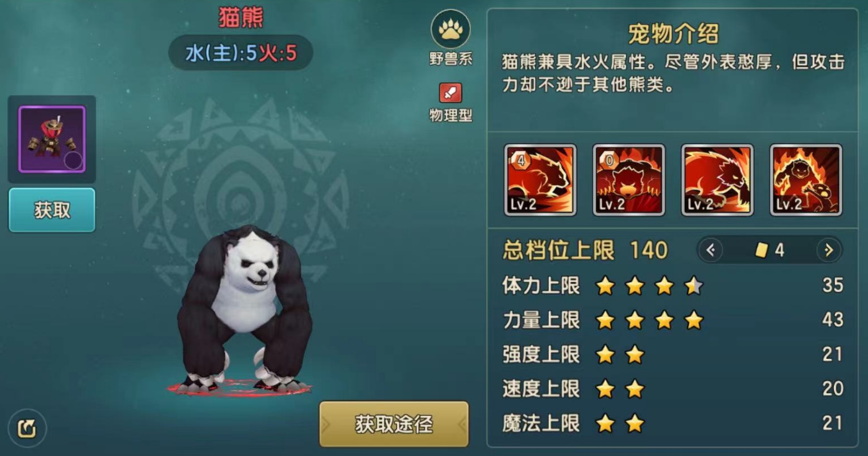Tap the 力量上限 star rating row
Screen dimensions: 868x456
[672, 320]
